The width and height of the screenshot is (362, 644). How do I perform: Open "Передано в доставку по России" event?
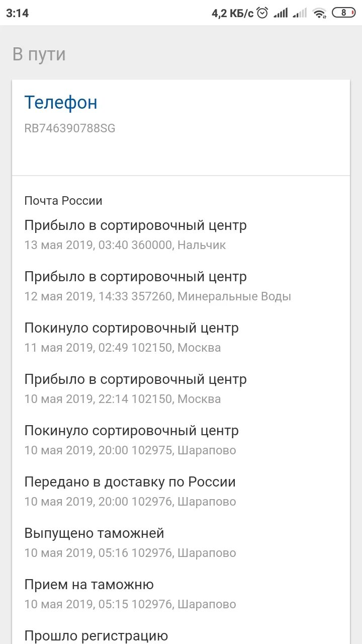click(130, 492)
